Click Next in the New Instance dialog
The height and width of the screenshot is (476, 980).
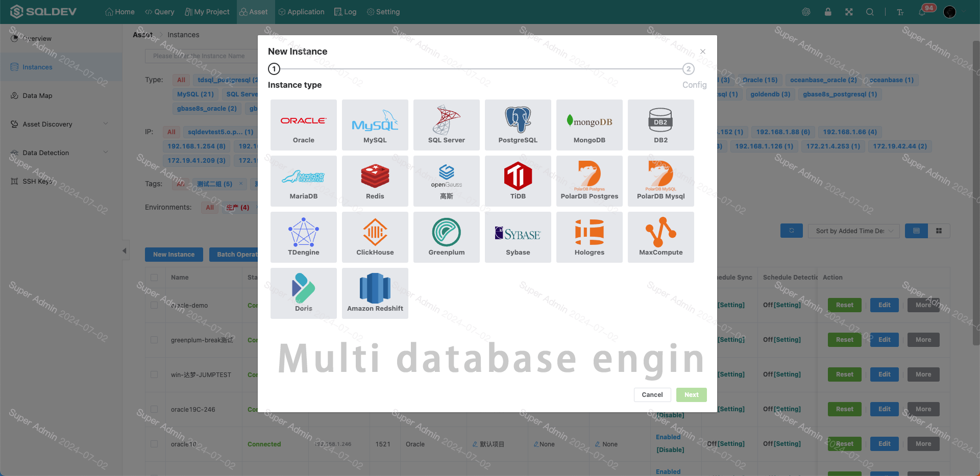coord(692,395)
